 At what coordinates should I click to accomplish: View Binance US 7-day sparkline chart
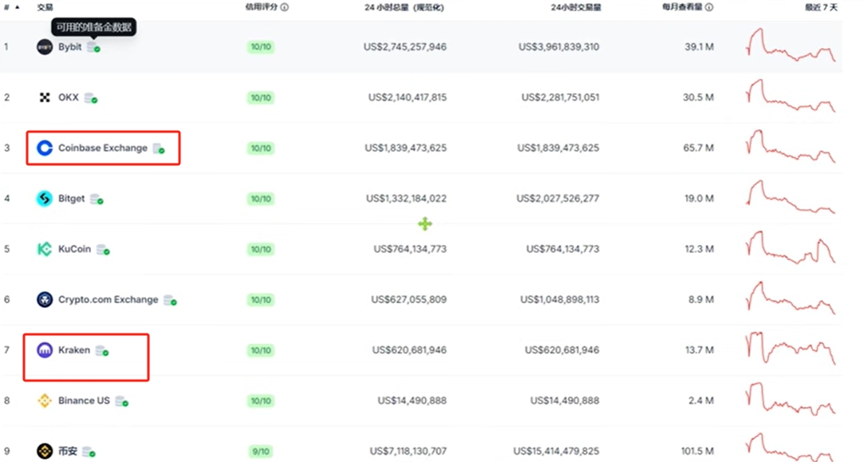pyautogui.click(x=791, y=399)
